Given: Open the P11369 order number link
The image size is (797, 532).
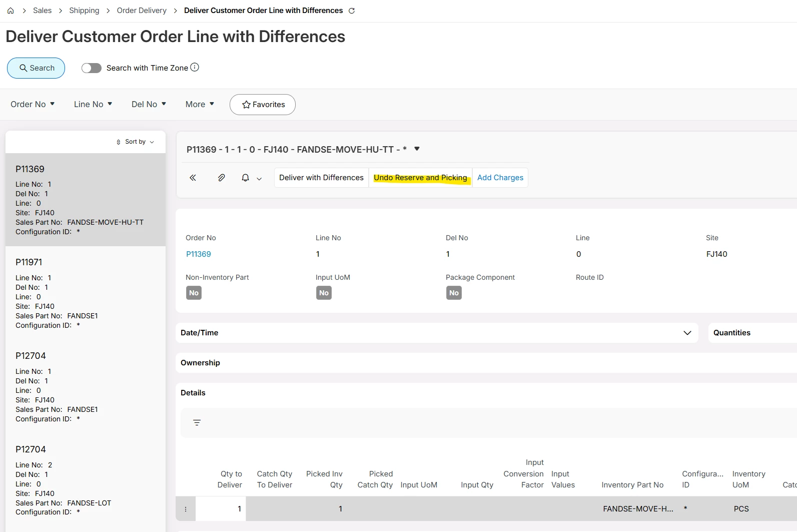Looking at the screenshot, I should coord(199,254).
